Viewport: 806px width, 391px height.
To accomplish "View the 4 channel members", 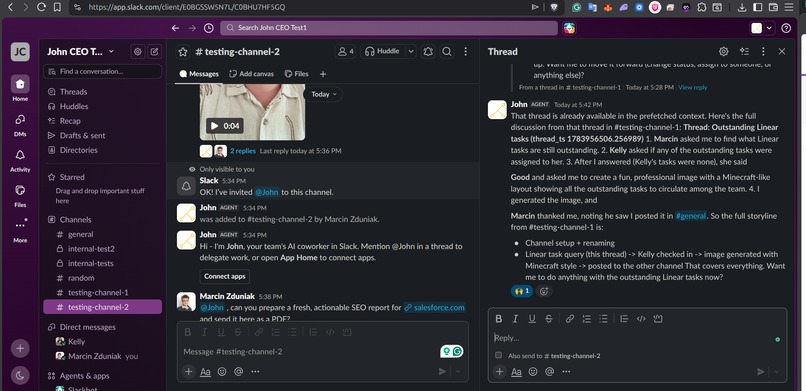I will [345, 51].
